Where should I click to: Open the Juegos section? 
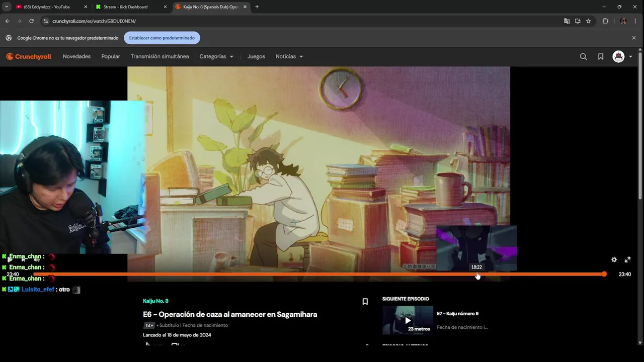(x=256, y=57)
